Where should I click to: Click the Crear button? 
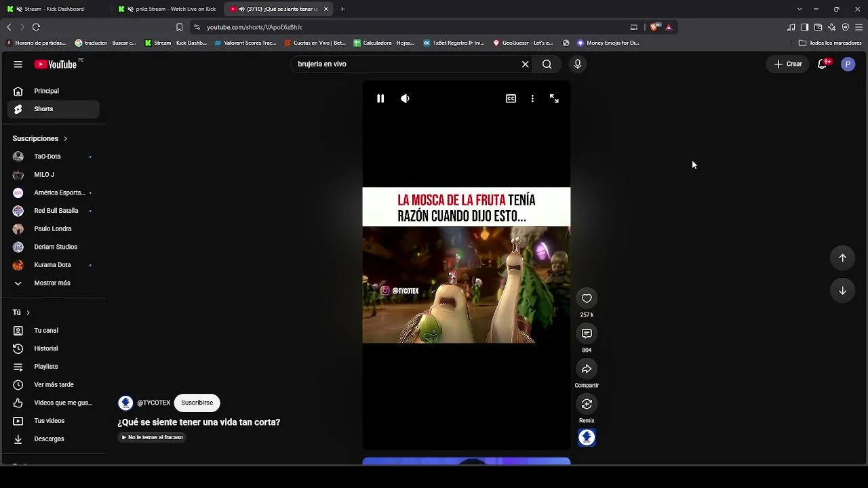789,64
